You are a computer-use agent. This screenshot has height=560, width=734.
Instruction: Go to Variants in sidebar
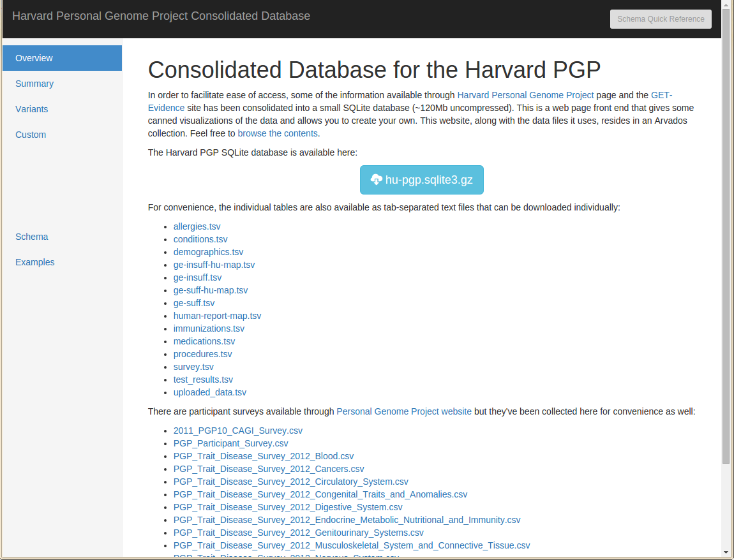point(32,109)
